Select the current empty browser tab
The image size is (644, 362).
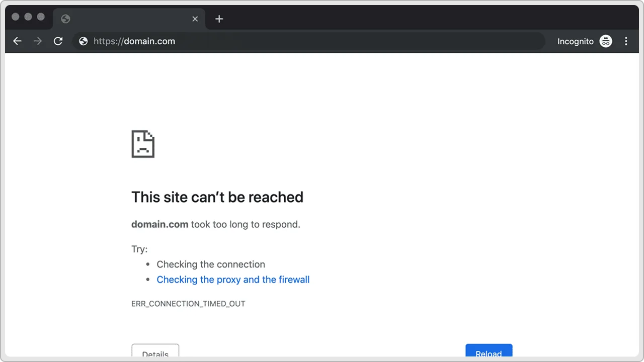(129, 19)
